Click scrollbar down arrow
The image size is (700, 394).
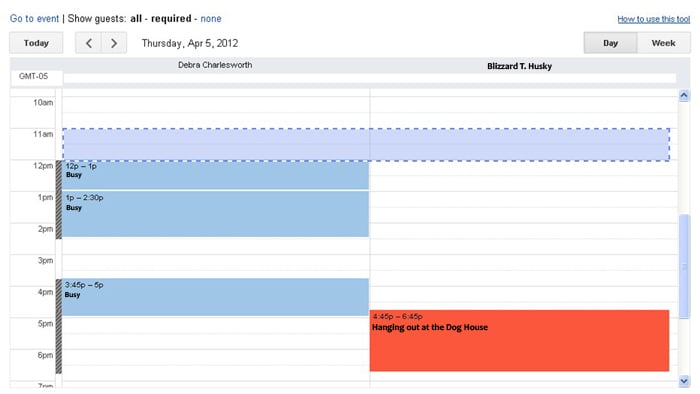684,381
